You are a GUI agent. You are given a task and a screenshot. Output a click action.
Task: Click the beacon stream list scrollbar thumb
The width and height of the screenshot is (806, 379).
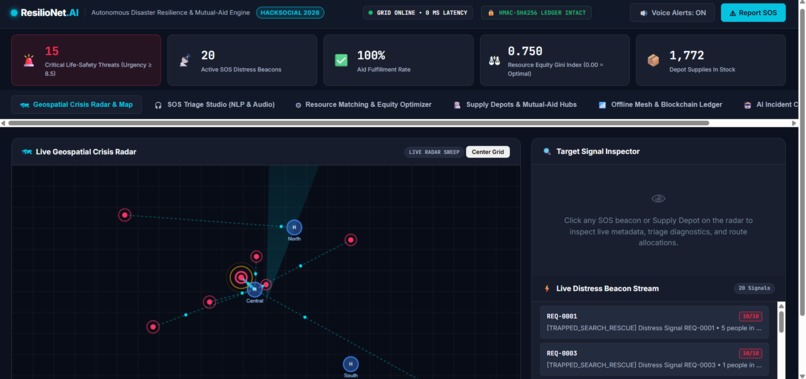(781, 322)
